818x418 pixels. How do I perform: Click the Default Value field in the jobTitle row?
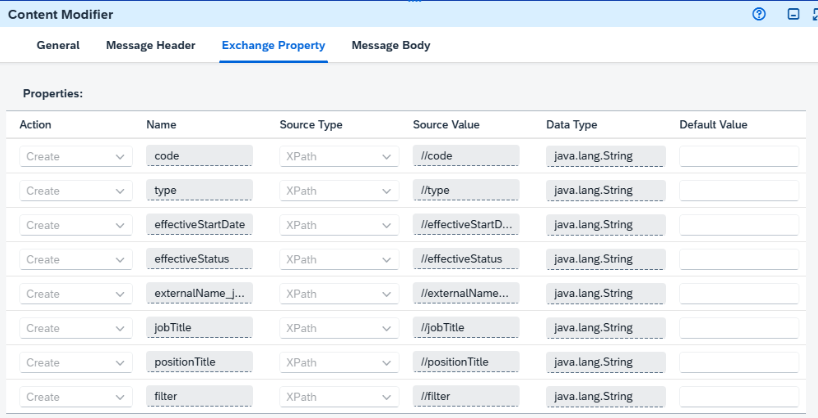(x=739, y=328)
